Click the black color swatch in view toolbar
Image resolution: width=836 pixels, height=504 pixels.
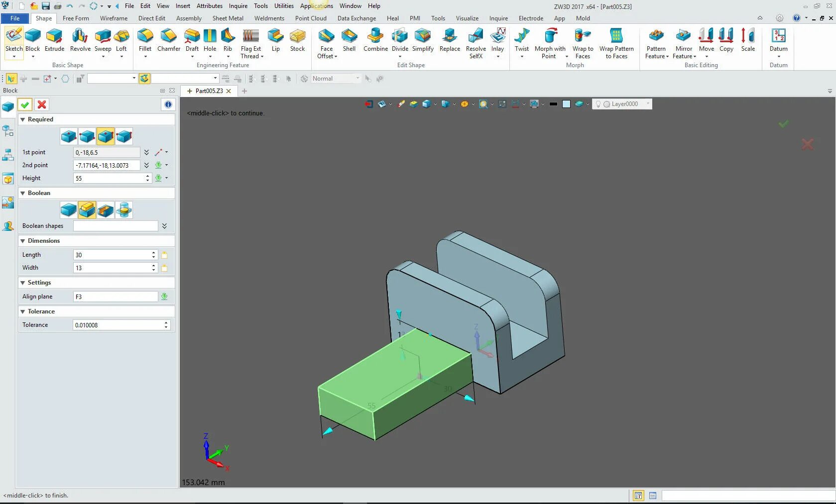[x=553, y=104]
